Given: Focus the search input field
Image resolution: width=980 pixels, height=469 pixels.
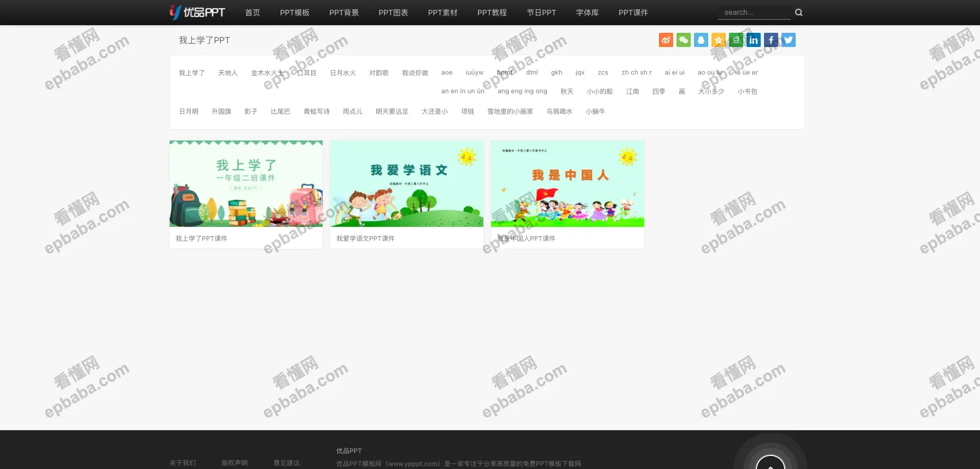Looking at the screenshot, I should click(x=754, y=13).
